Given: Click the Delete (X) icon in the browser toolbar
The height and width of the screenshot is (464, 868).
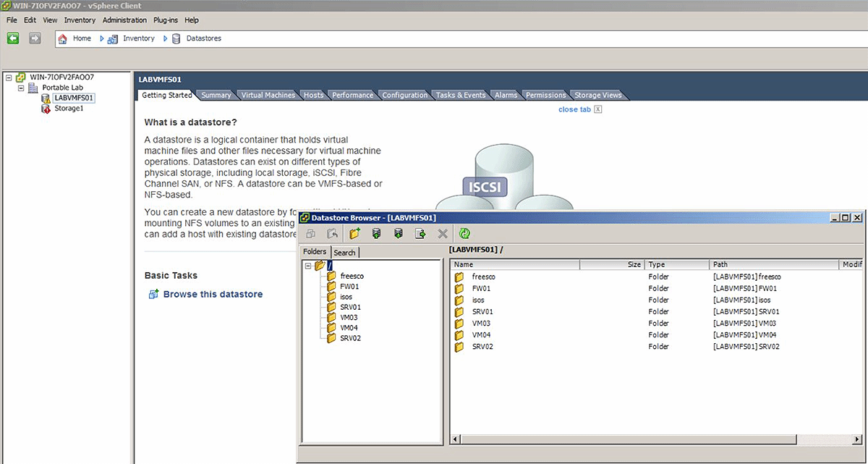Looking at the screenshot, I should 443,233.
